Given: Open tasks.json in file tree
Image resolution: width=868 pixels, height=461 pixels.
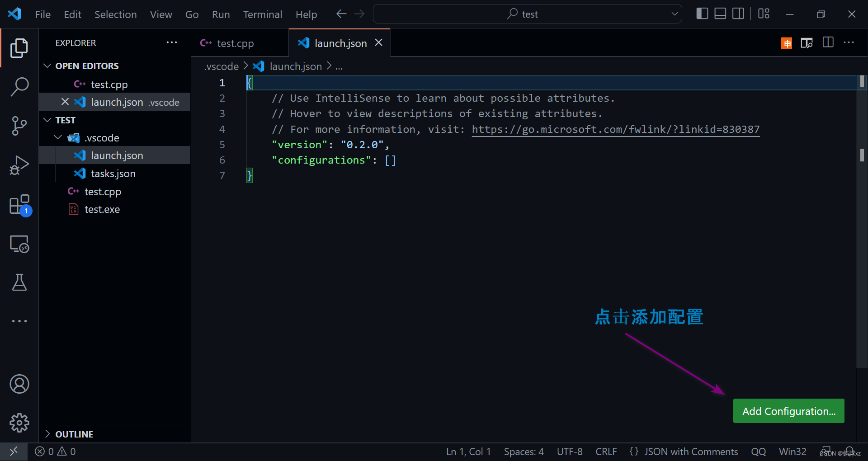Looking at the screenshot, I should click(114, 173).
